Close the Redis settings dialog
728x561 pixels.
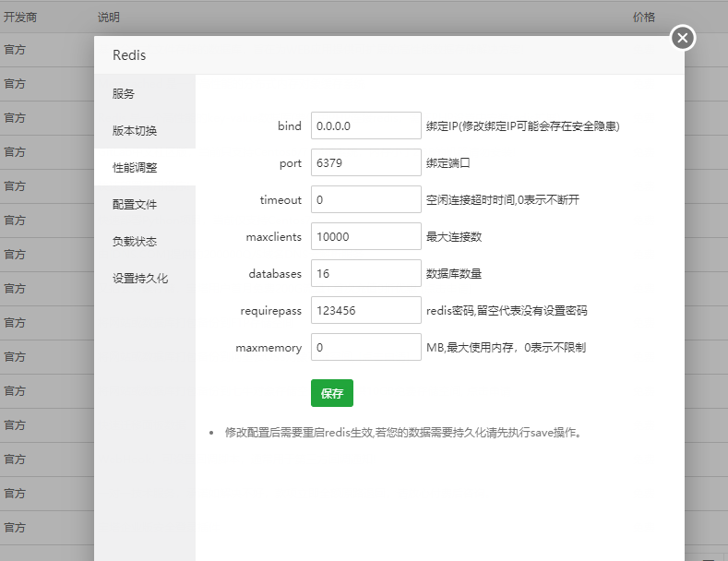coord(683,38)
